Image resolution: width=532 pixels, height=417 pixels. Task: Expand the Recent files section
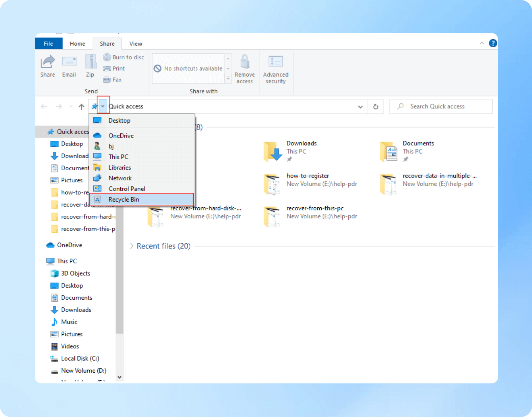click(x=132, y=246)
